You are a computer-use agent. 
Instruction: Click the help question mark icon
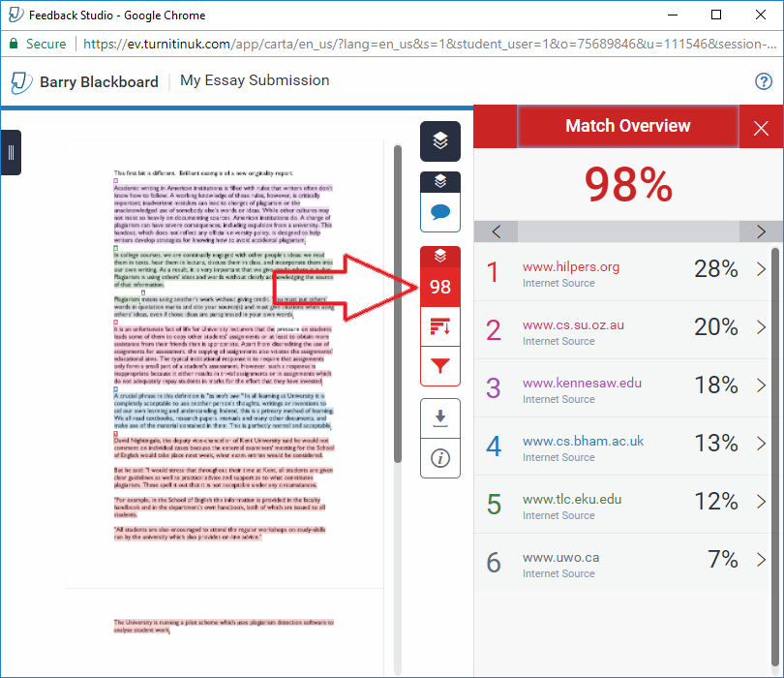pos(763,81)
